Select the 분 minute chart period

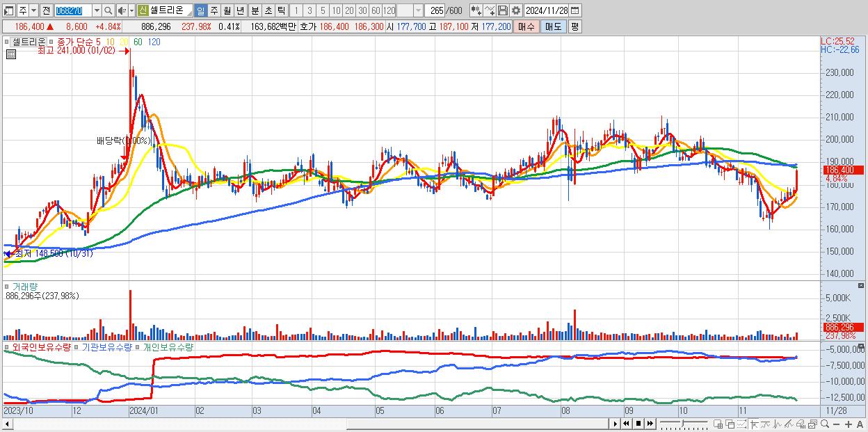(x=255, y=11)
